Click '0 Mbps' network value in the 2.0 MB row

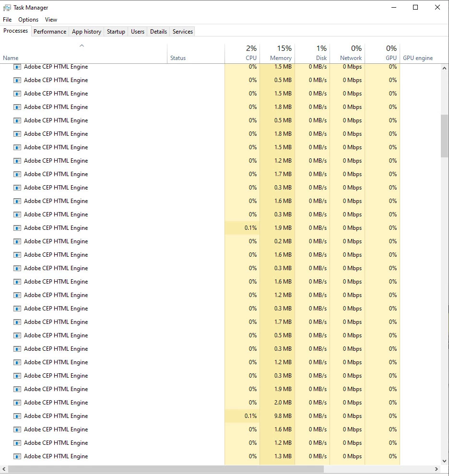(352, 403)
